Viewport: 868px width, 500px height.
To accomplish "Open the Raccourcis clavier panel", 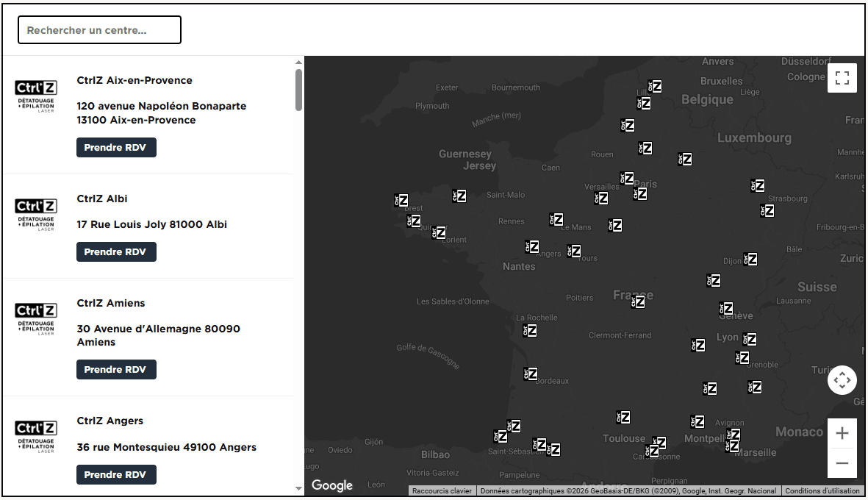I will 442,490.
